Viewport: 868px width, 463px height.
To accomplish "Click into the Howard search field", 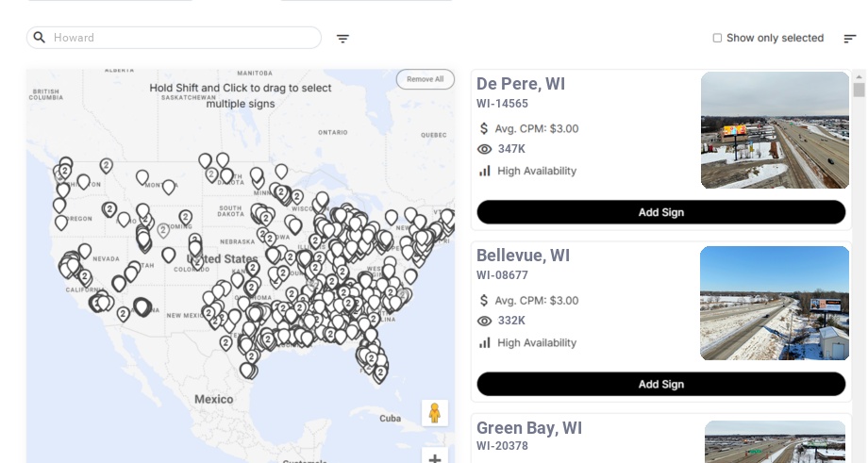I will (x=184, y=38).
